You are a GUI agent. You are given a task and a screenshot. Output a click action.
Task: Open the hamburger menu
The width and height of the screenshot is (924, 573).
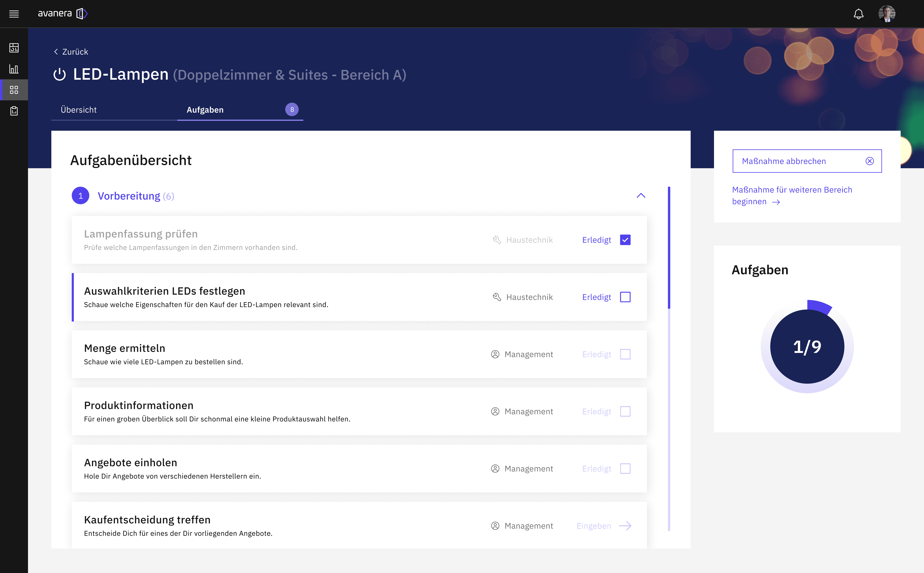14,14
